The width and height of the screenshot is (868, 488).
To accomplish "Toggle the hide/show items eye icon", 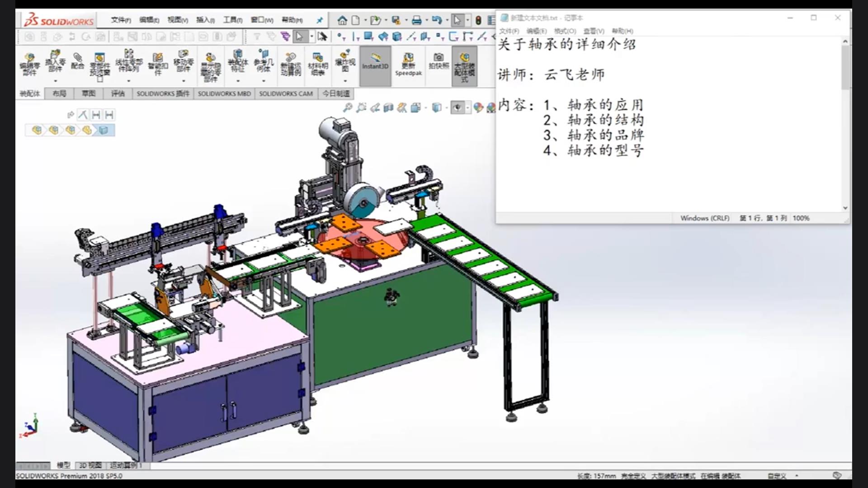I will click(458, 108).
